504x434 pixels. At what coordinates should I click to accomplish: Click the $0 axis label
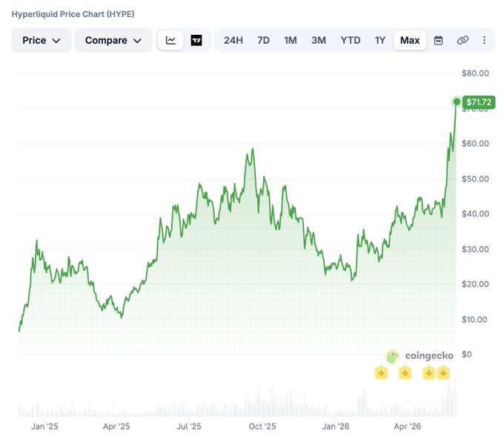(467, 355)
